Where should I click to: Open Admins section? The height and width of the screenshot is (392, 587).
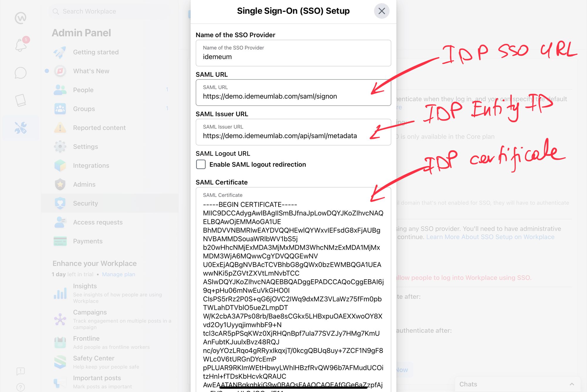(x=110, y=185)
